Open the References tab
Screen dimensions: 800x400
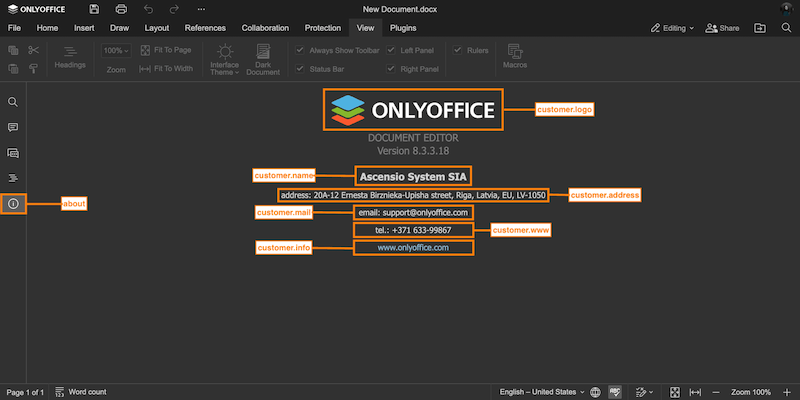pos(205,28)
